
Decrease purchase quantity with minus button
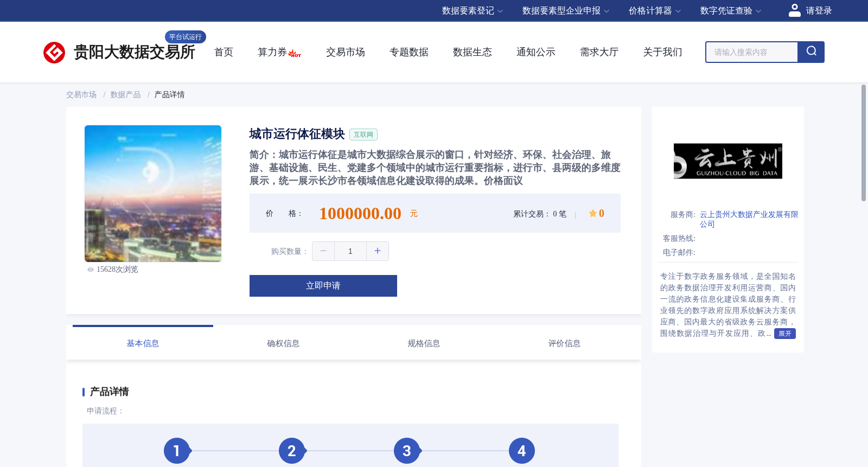coord(323,251)
